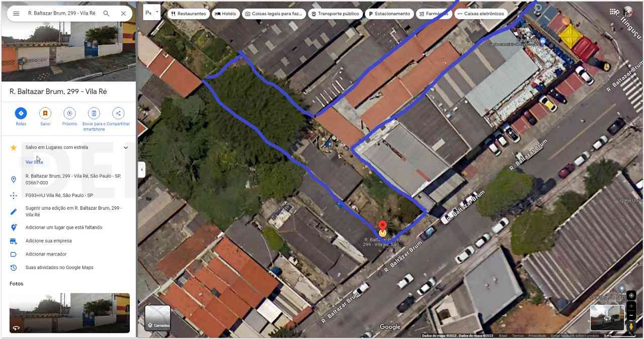
Task: Clear search with the X icon
Action: pos(123,14)
